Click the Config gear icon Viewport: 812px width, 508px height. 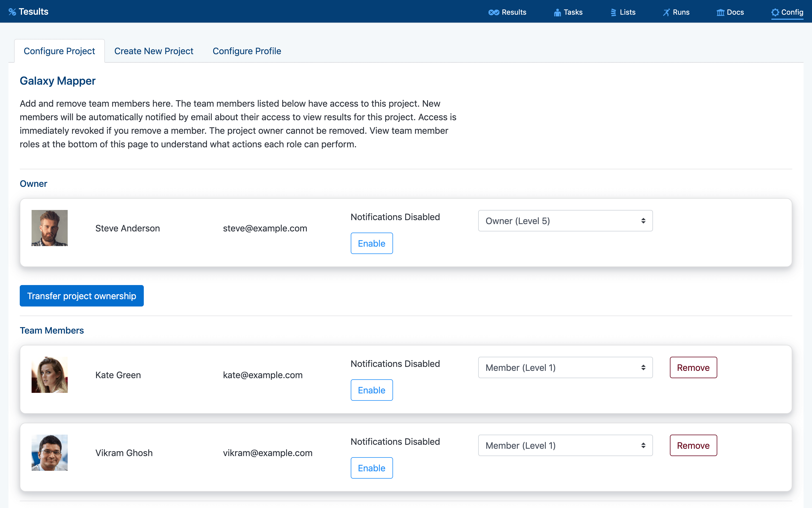tap(775, 12)
